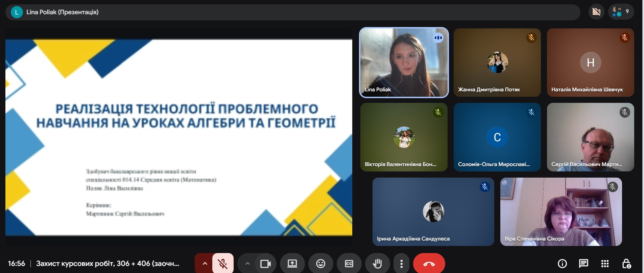Viewport: 644px width, 273px height.
Task: Click muted mic icon on Жанна Дмитрівна Потяк tile
Action: tap(531, 38)
